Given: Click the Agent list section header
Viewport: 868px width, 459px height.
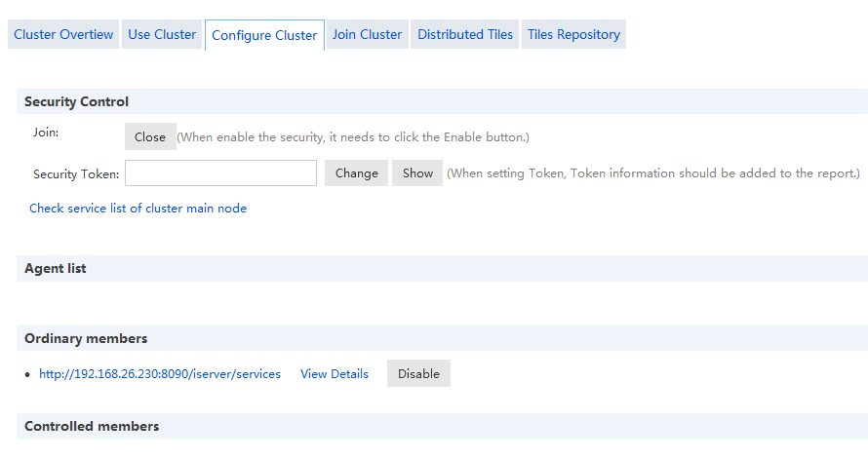Looking at the screenshot, I should click(56, 268).
